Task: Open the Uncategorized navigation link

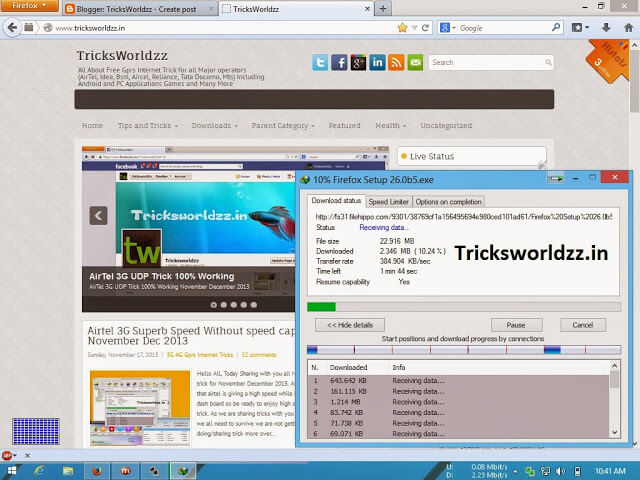Action: point(446,125)
